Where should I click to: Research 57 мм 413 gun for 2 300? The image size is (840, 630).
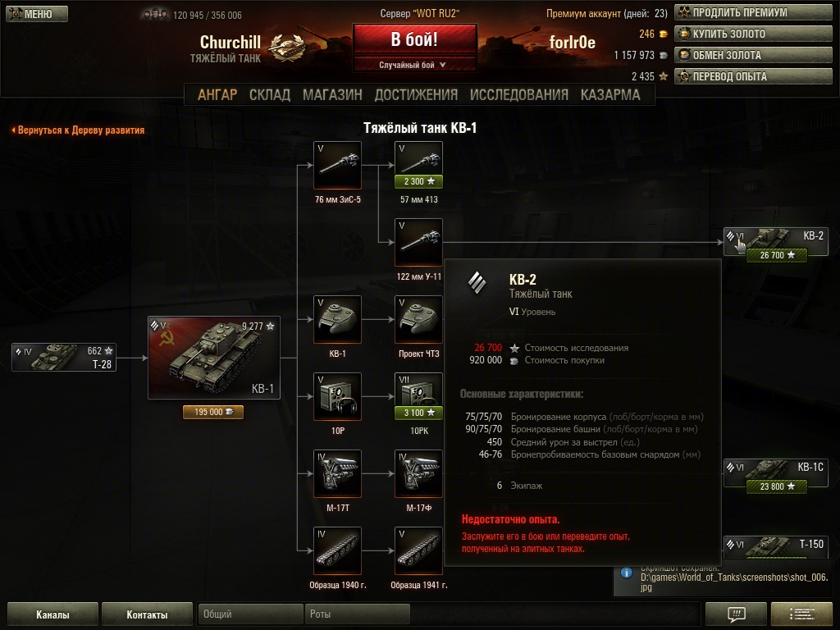coord(418,181)
